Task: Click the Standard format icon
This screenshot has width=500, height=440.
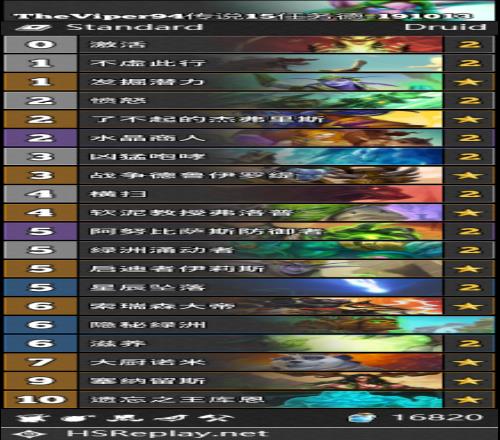Action: (34, 27)
